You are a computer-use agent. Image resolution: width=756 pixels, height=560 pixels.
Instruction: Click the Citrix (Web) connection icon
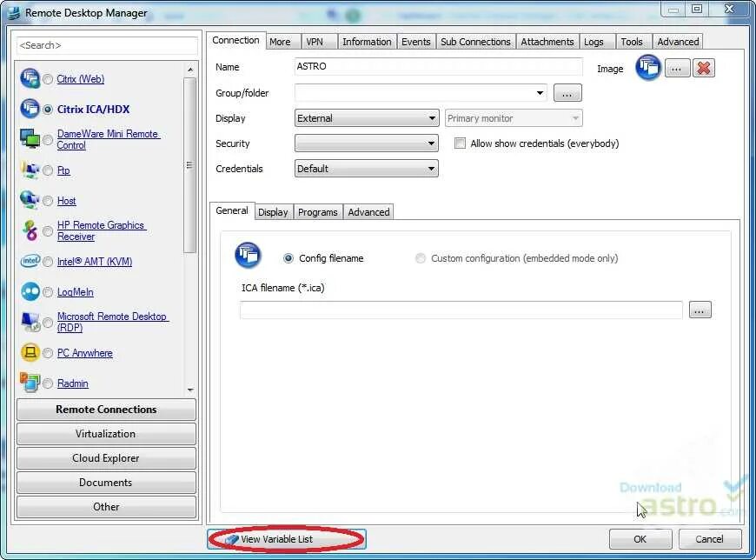pyautogui.click(x=30, y=78)
